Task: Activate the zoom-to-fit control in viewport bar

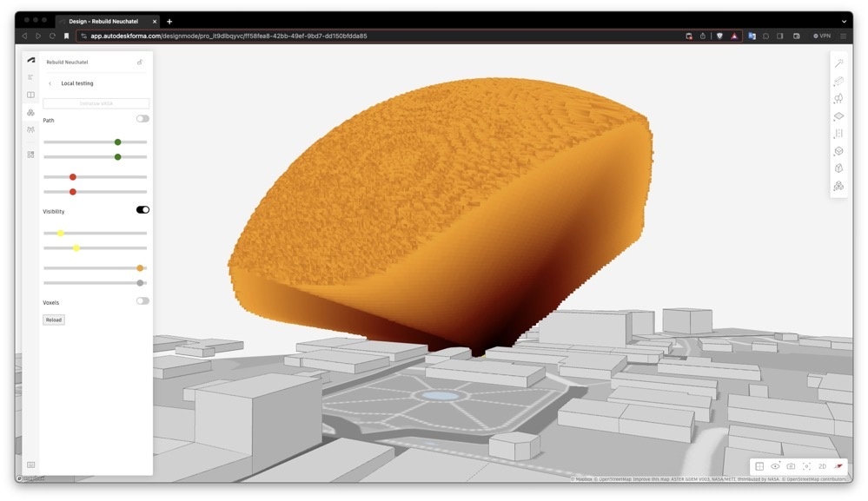Action: [x=806, y=466]
